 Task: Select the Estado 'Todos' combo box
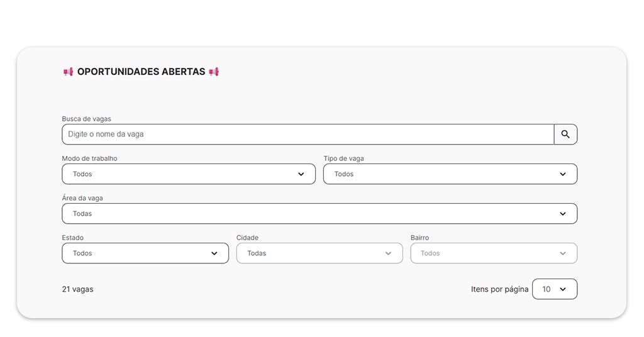[138, 253]
